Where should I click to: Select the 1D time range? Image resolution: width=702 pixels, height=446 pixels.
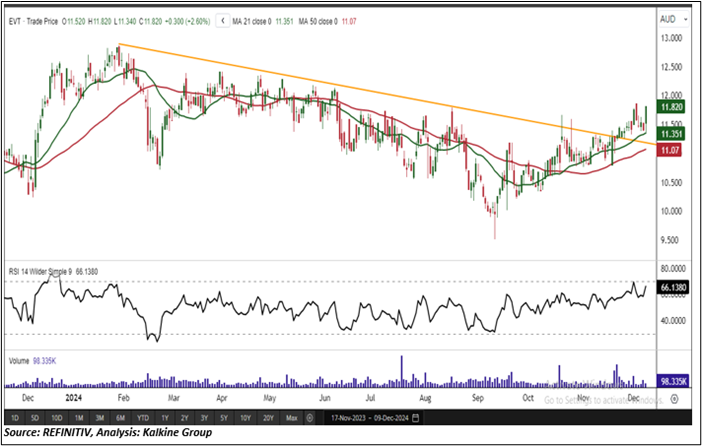tap(15, 418)
